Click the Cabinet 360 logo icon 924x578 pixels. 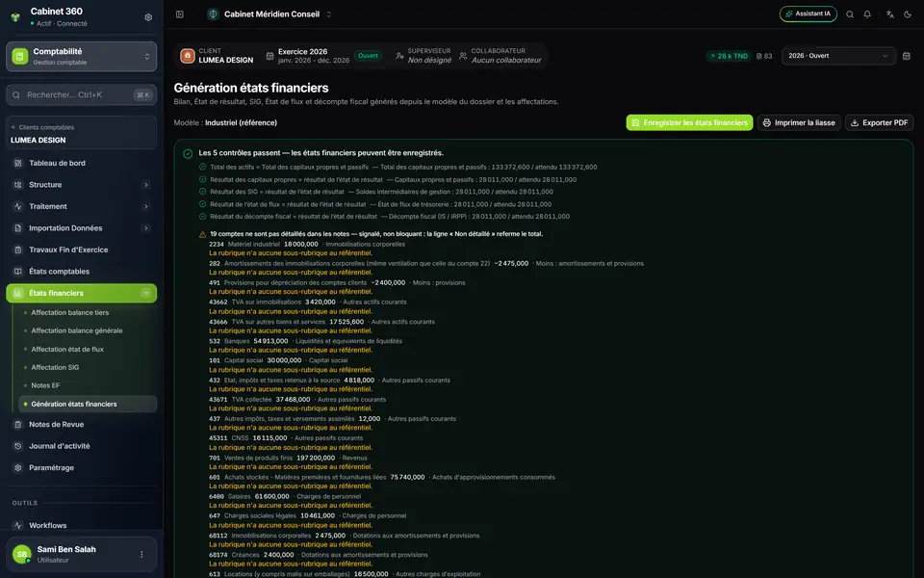(16, 17)
